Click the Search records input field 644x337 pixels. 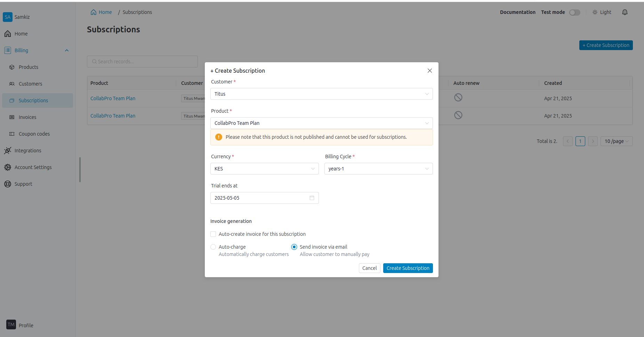(x=143, y=62)
